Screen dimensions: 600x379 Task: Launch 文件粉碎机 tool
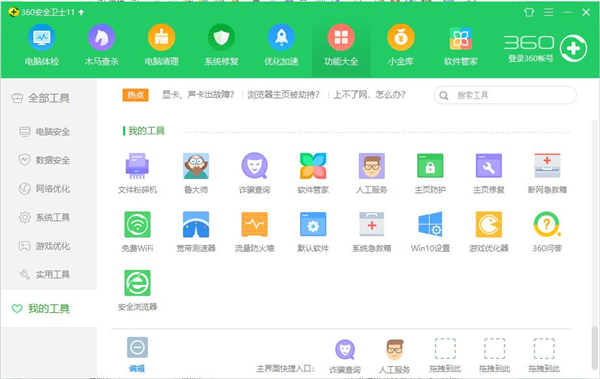point(137,173)
